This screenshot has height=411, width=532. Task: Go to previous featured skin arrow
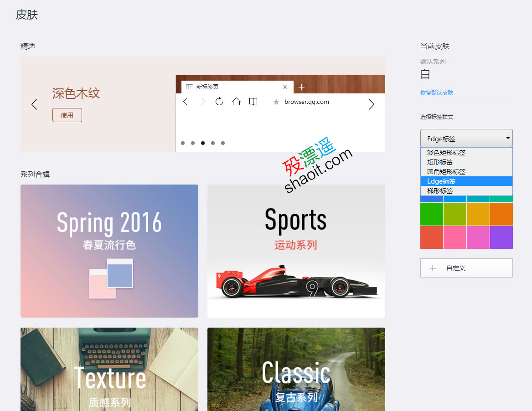pos(34,104)
